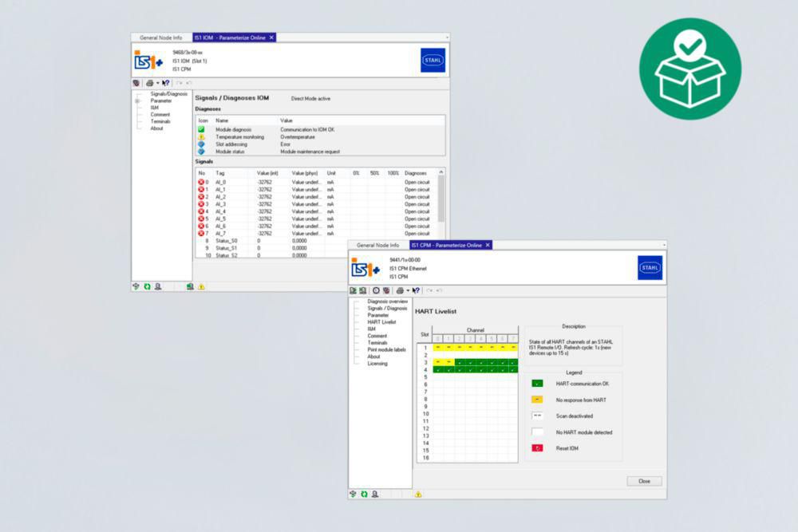Click red Reset IOM legend swatch
Screen dimensions: 798x532
[537, 448]
